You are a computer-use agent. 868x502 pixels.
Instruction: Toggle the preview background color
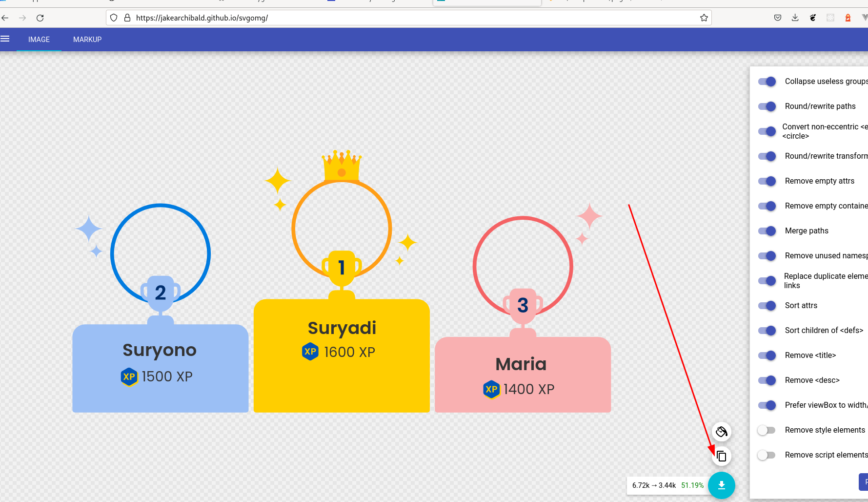point(721,431)
